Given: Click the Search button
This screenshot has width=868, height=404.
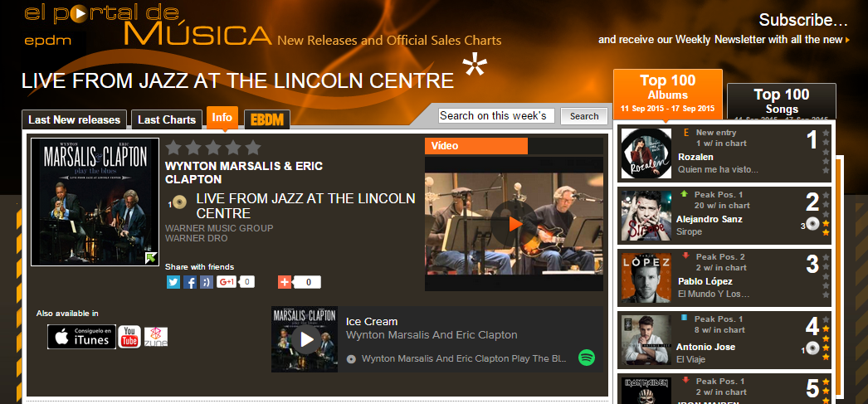Looking at the screenshot, I should click(x=584, y=116).
